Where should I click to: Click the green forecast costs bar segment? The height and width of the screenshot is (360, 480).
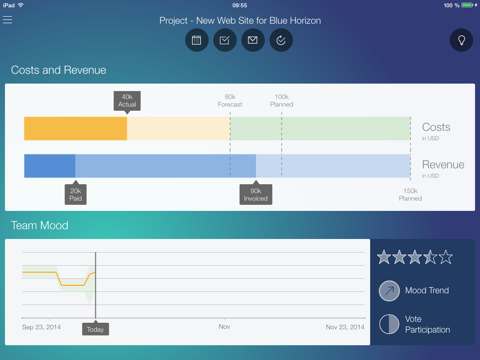pos(320,128)
